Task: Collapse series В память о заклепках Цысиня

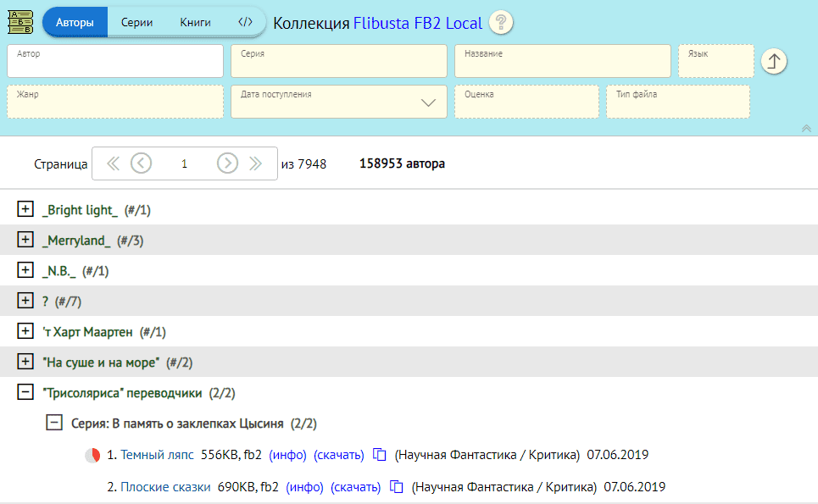Action: [54, 423]
